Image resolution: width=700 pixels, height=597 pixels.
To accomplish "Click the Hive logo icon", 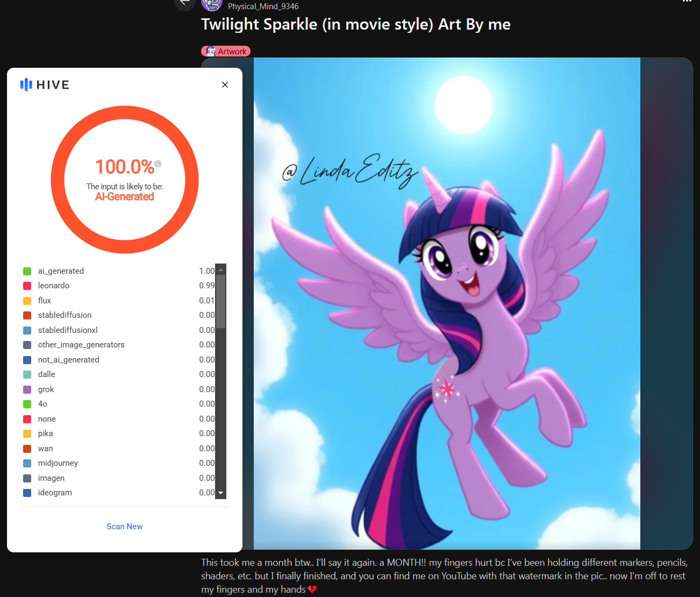I will (26, 84).
